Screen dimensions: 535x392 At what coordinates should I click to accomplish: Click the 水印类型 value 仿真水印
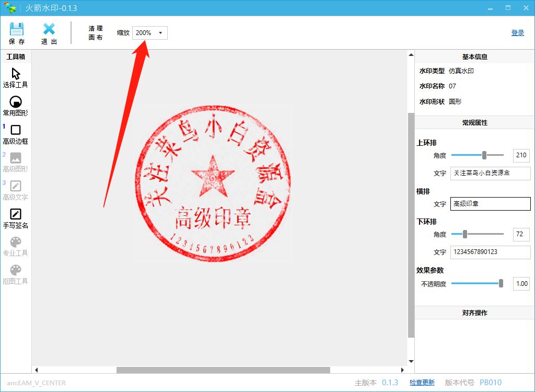coord(461,71)
